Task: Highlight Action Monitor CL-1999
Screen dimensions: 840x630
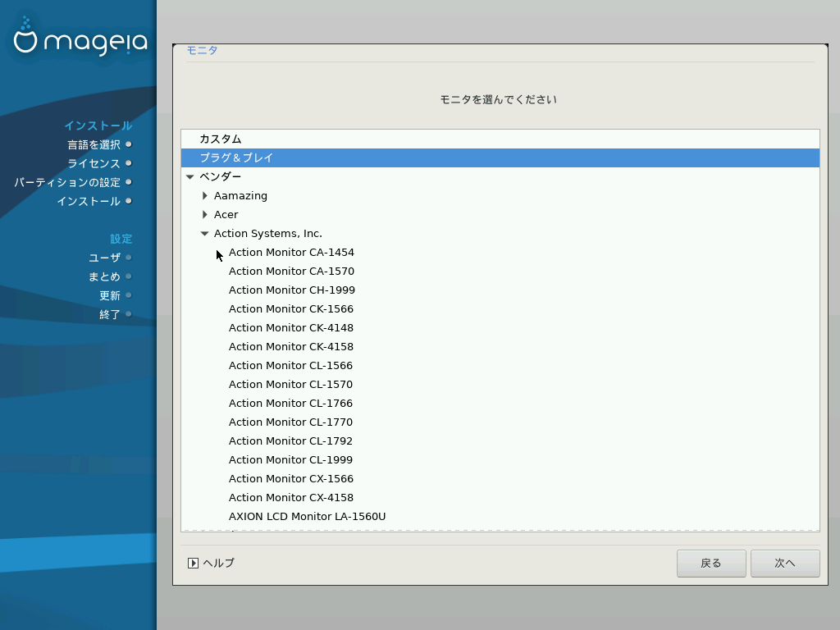Action: click(x=290, y=459)
